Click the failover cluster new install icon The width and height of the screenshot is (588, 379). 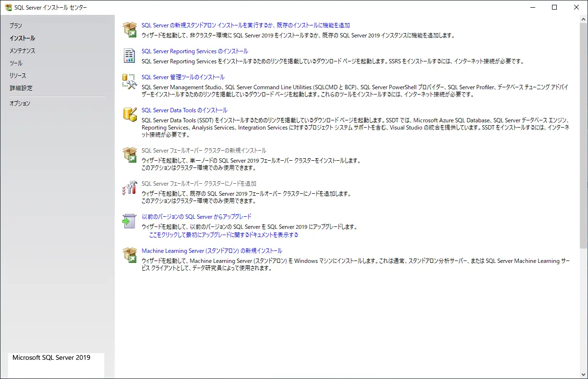pos(130,154)
